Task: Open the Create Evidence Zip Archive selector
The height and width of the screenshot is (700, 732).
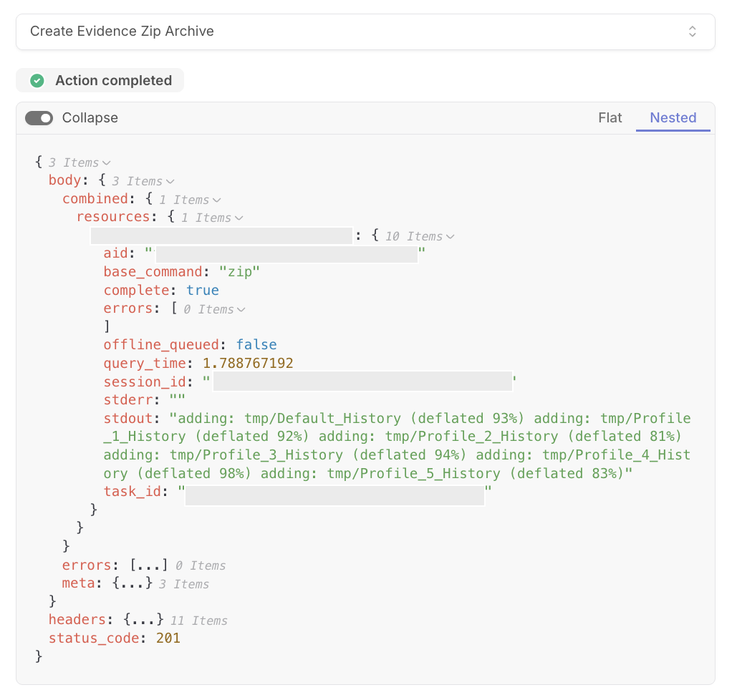Action: (x=365, y=31)
